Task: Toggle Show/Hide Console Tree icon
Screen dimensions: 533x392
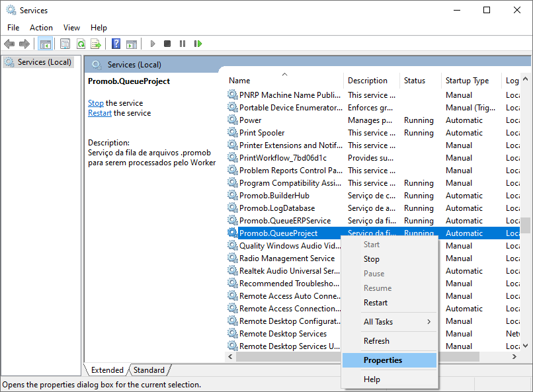Action: click(x=45, y=44)
